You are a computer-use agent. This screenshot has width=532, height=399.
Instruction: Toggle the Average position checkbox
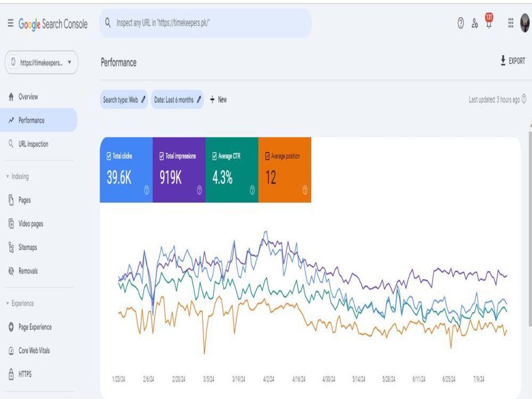[268, 156]
